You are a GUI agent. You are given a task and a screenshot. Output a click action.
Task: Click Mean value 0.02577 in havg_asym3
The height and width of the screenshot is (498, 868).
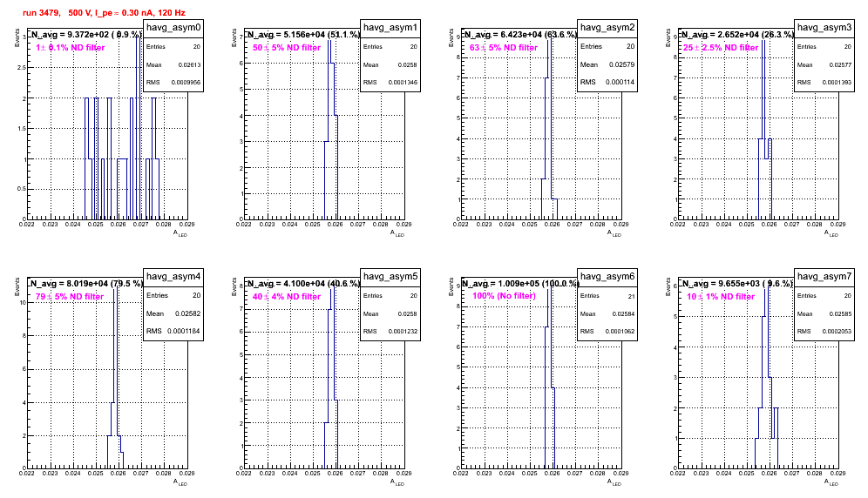pos(840,64)
